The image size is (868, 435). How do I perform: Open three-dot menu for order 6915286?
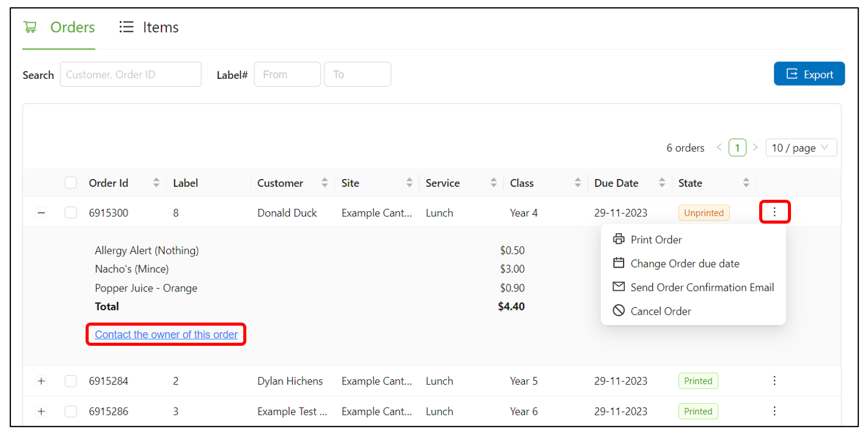click(x=774, y=411)
